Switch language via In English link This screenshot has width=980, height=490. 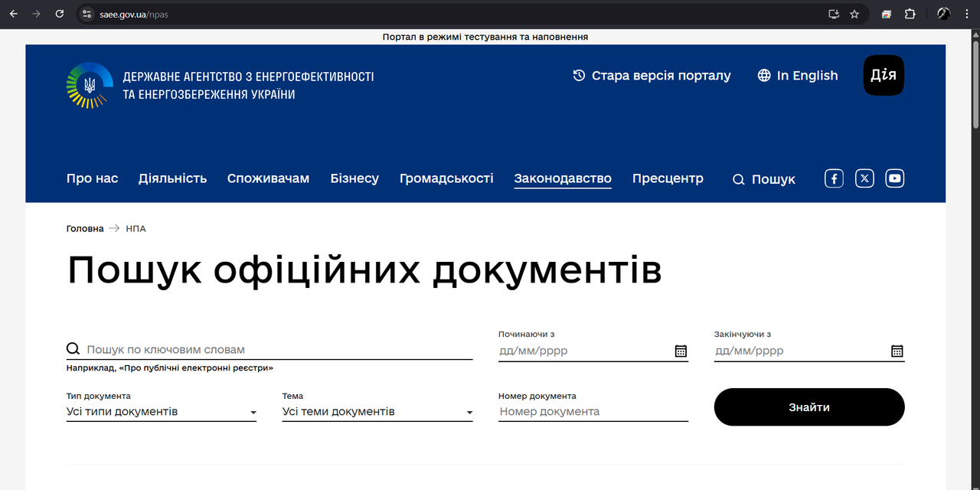798,75
